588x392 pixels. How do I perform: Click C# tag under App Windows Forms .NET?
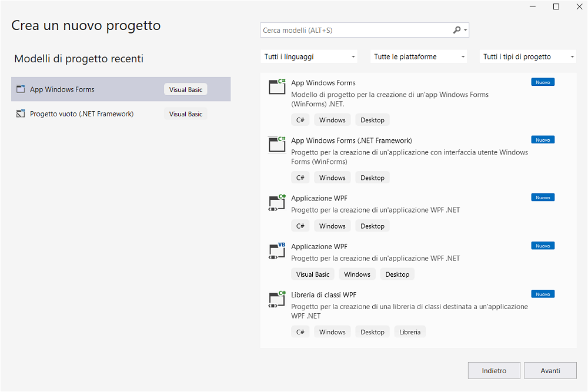click(x=300, y=120)
